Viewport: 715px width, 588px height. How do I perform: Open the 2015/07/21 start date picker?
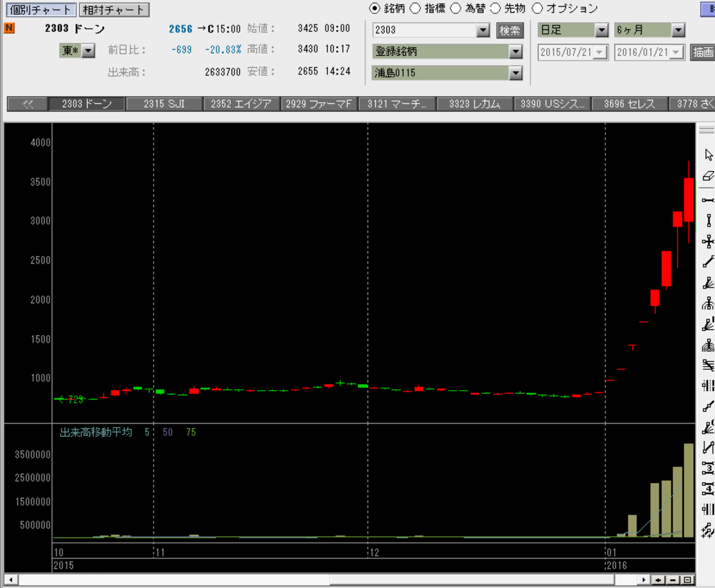pyautogui.click(x=600, y=52)
